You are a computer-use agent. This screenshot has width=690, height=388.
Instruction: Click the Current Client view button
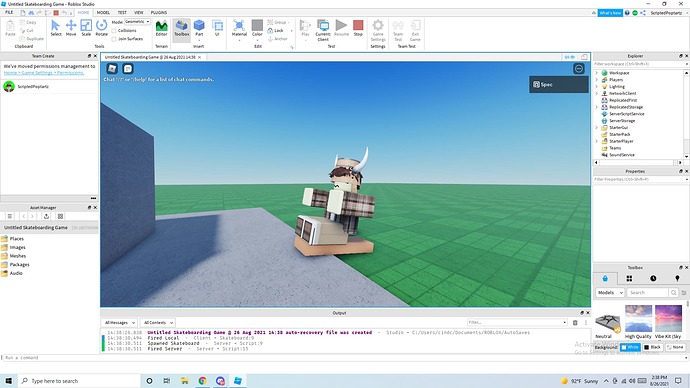click(323, 30)
